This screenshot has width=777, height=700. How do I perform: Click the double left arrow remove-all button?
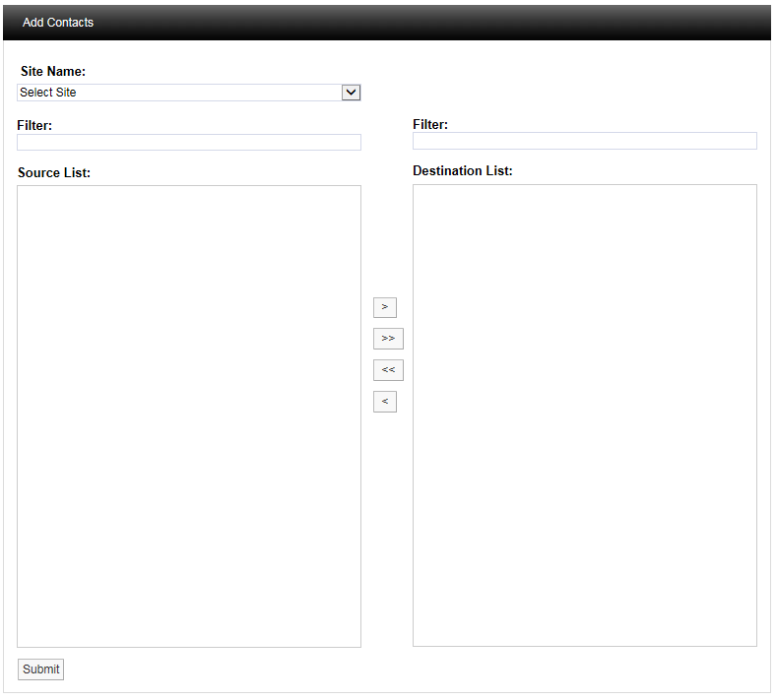click(x=388, y=370)
